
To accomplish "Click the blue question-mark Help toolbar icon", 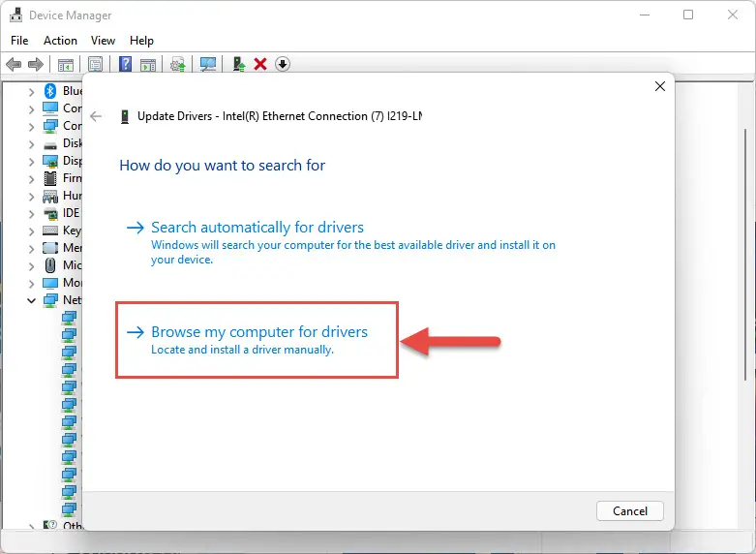I will click(126, 64).
